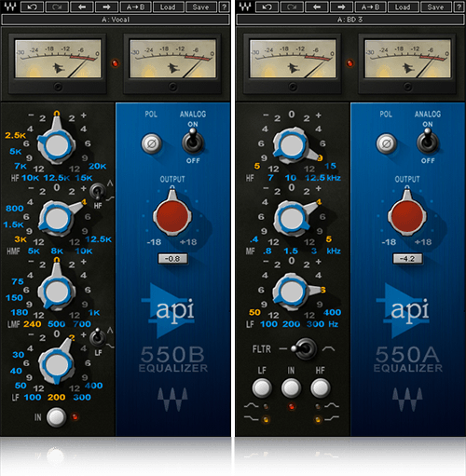Image resolution: width=466 pixels, height=476 pixels.
Task: Click the polarity invert button on 550B
Action: coord(152,143)
